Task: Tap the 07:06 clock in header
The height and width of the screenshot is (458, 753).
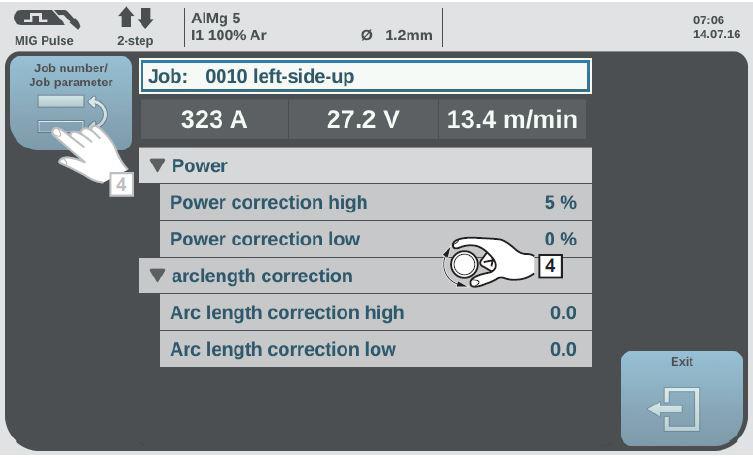Action: [708, 20]
